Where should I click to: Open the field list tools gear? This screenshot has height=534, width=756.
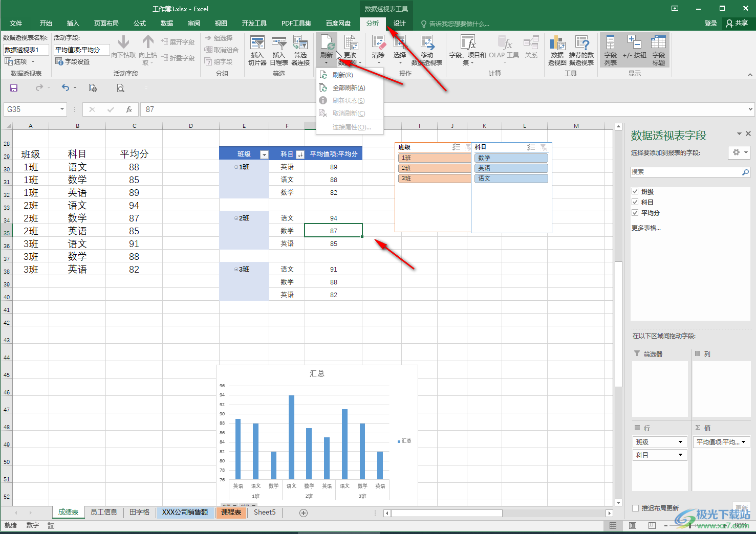pos(739,152)
